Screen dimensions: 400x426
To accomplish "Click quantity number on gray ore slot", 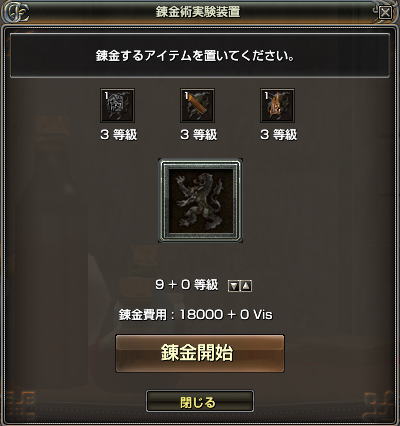I will [106, 96].
